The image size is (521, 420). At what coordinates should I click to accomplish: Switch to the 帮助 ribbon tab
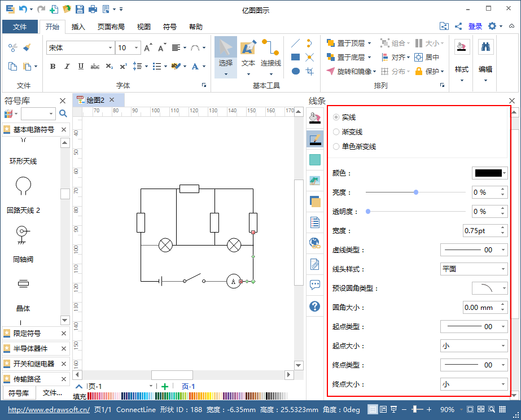pos(196,27)
